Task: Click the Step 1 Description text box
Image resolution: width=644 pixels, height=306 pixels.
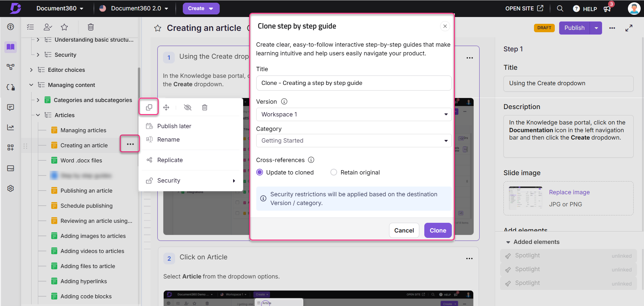Action: (568, 136)
